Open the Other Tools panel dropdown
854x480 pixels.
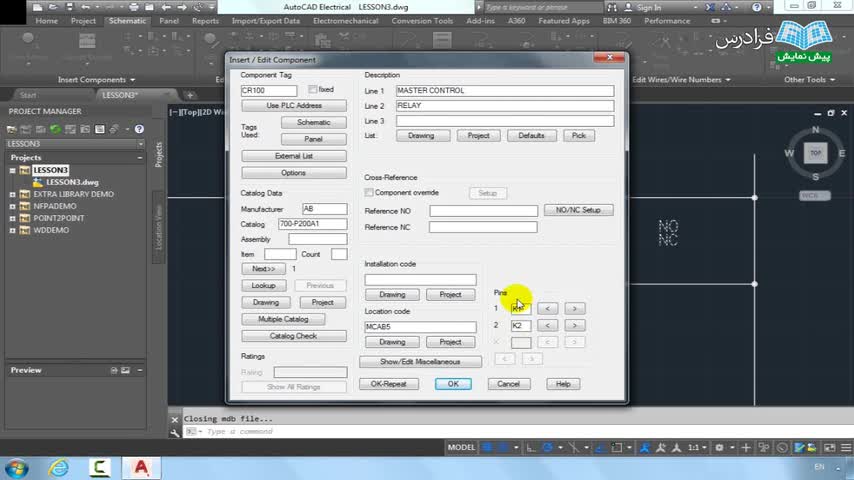click(809, 80)
